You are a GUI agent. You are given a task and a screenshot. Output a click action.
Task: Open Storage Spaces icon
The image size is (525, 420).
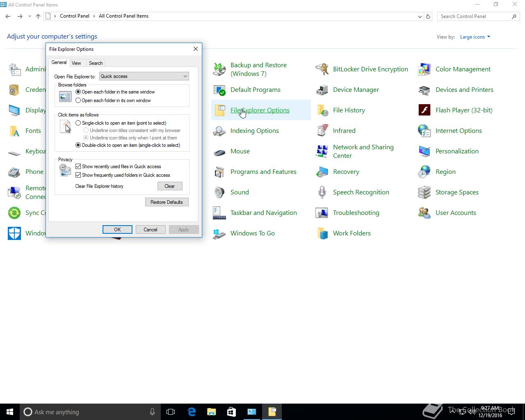(425, 192)
